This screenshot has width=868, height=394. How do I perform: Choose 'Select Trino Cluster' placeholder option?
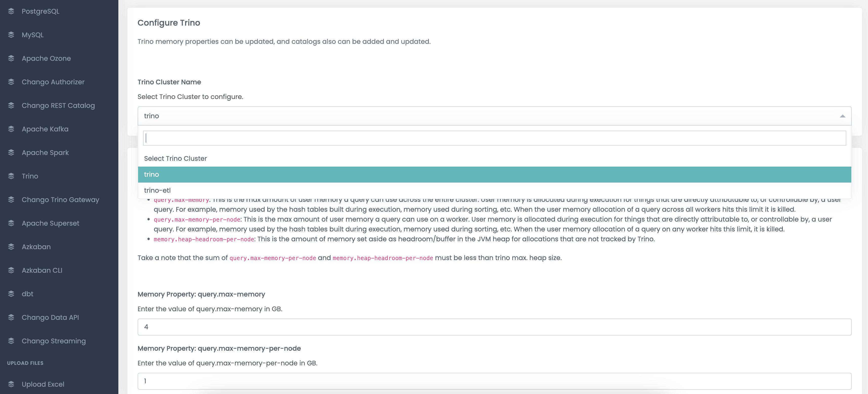[x=494, y=159]
